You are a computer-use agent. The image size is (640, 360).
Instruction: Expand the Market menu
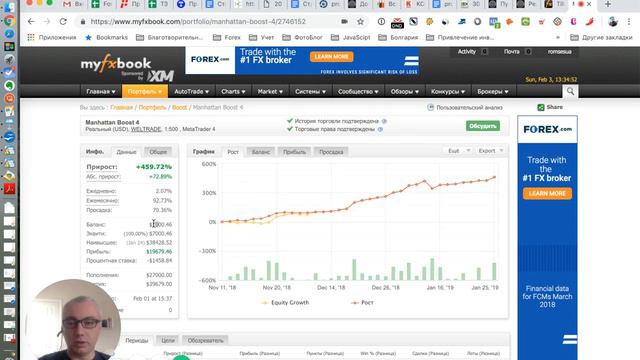click(x=270, y=92)
